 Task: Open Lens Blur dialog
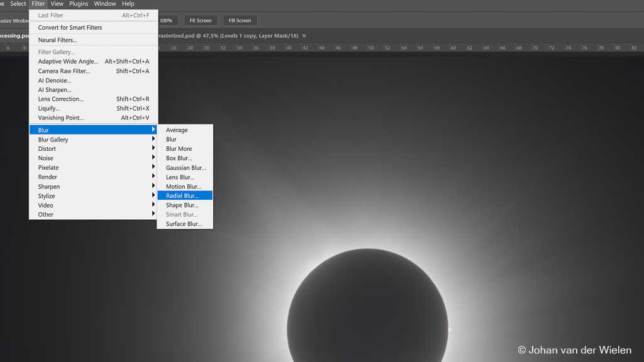point(185,177)
